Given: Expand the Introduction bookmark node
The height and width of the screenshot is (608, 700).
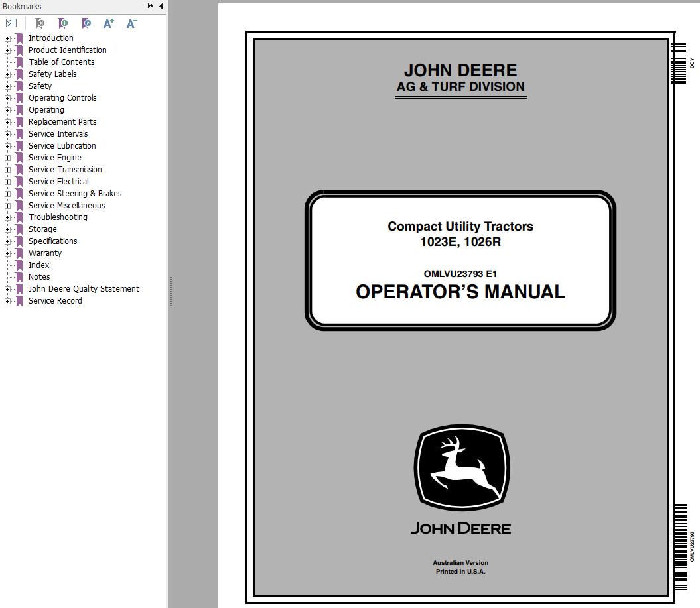Looking at the screenshot, I should click(x=7, y=38).
